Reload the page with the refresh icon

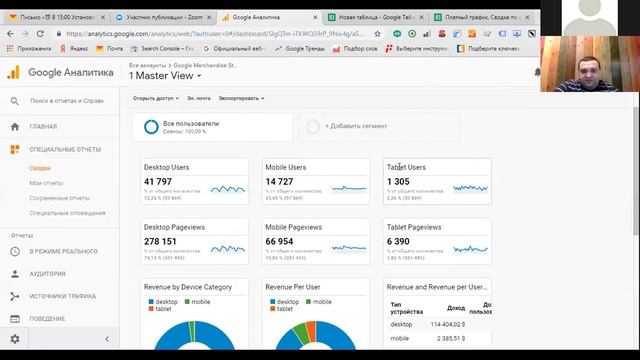coord(40,34)
